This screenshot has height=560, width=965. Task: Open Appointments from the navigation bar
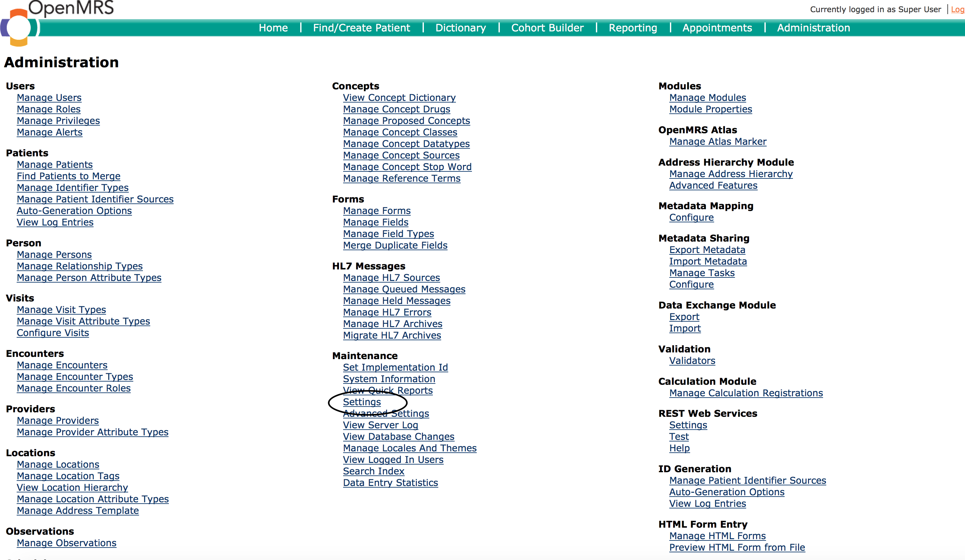(x=717, y=28)
